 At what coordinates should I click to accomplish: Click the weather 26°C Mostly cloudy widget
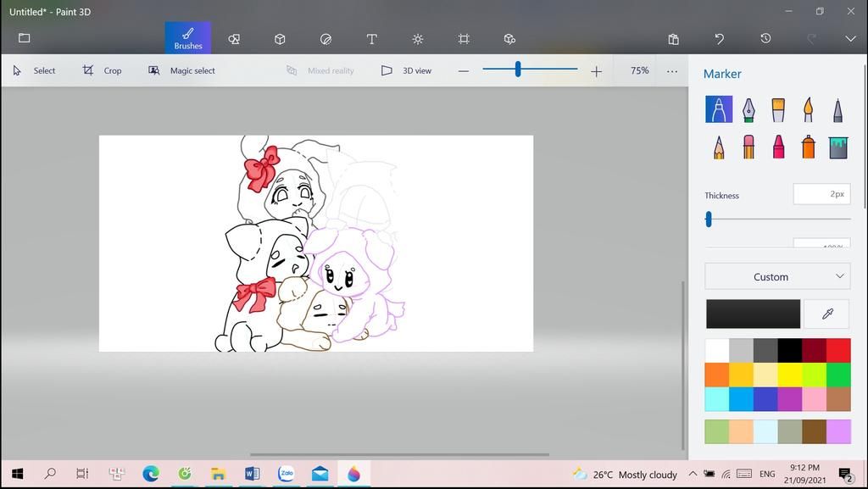[625, 474]
